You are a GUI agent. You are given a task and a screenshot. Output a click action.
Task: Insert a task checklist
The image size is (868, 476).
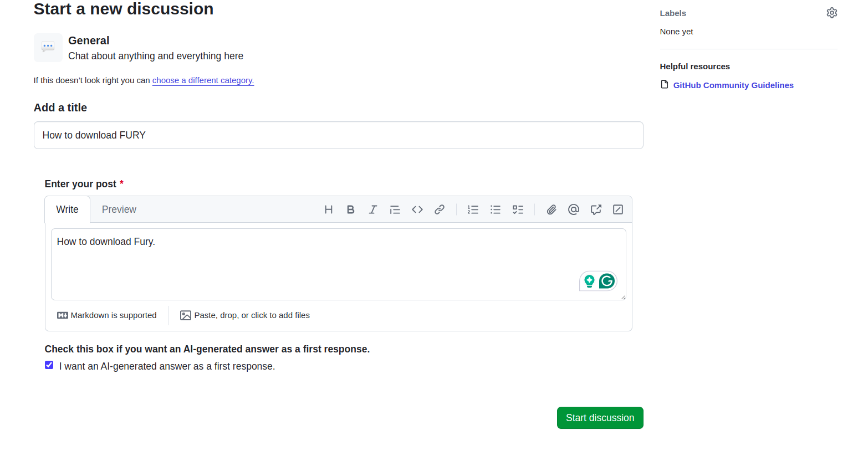pyautogui.click(x=518, y=209)
